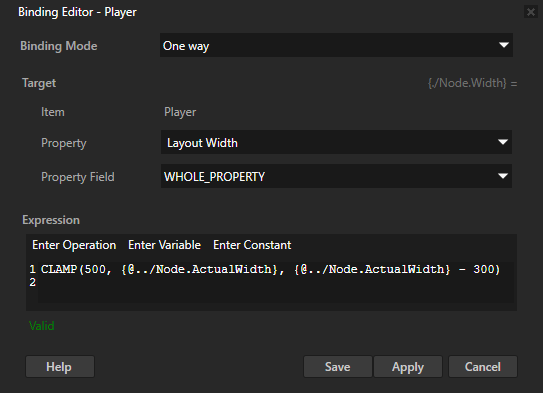Click the CLAMP expression on line 1
Image resolution: width=543 pixels, height=393 pixels.
tap(270, 269)
